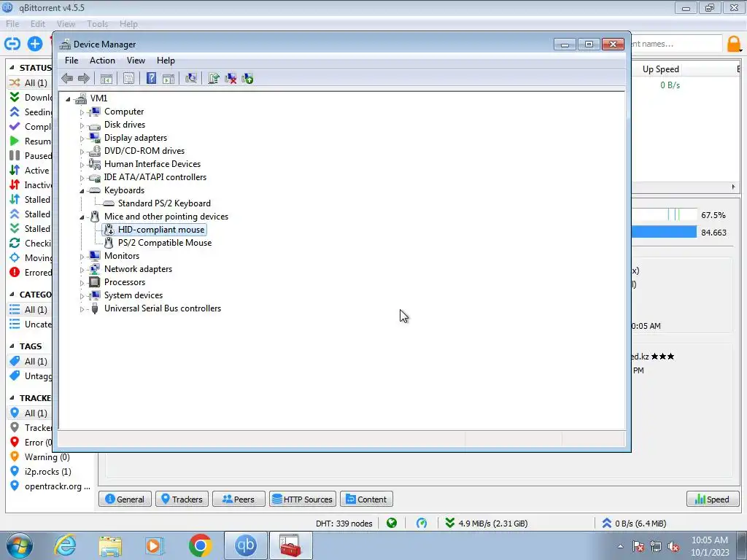This screenshot has width=747, height=560.
Task: Click qBittorrent's Add Torrent Link icon
Action: click(12, 44)
